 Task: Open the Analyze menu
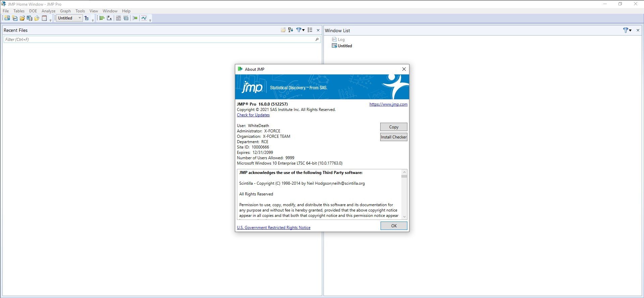click(48, 11)
